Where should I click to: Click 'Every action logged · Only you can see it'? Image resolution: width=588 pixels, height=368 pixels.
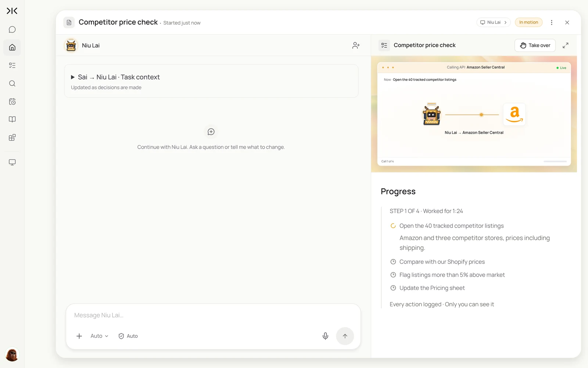[442, 304]
